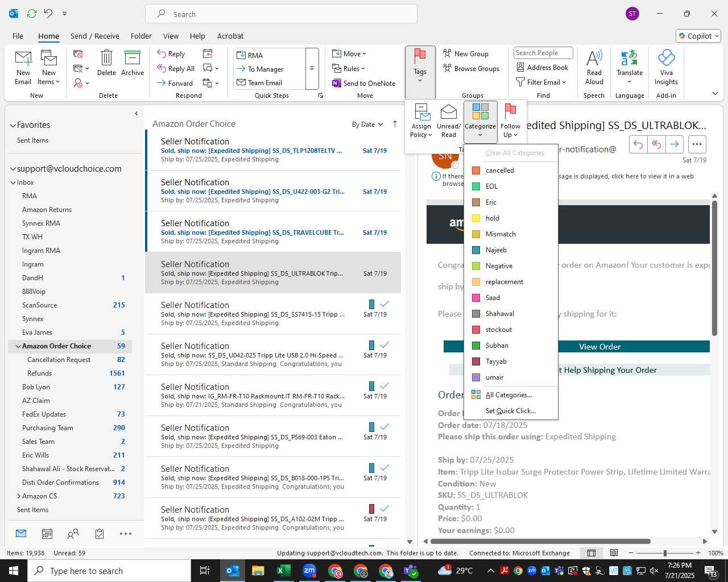
Task: Expand the Amazon CS folder
Action: (18, 496)
